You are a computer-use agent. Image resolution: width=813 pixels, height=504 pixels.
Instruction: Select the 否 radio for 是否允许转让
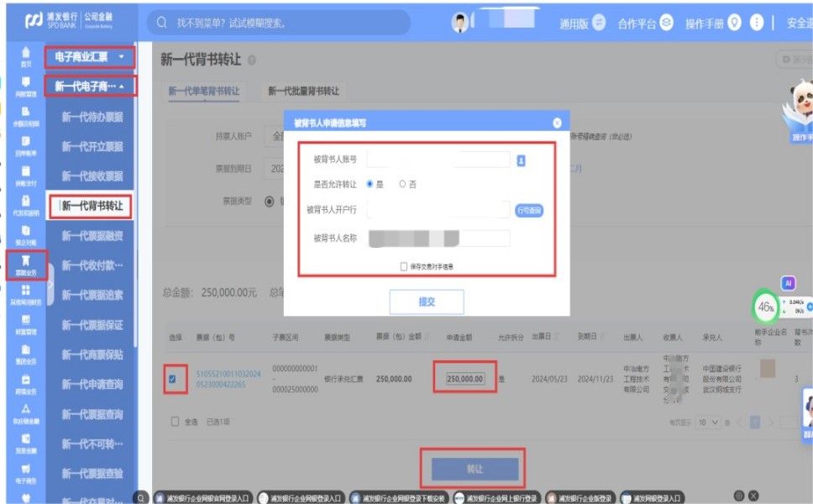tap(403, 184)
